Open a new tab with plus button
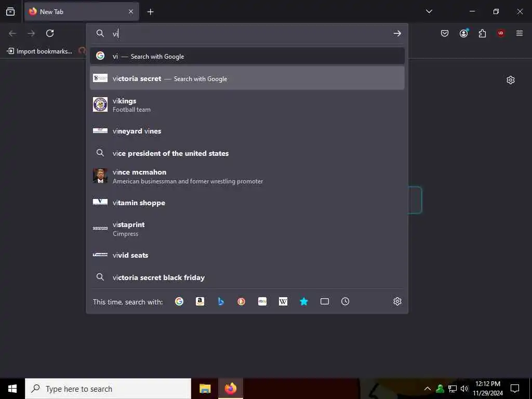 [x=150, y=12]
